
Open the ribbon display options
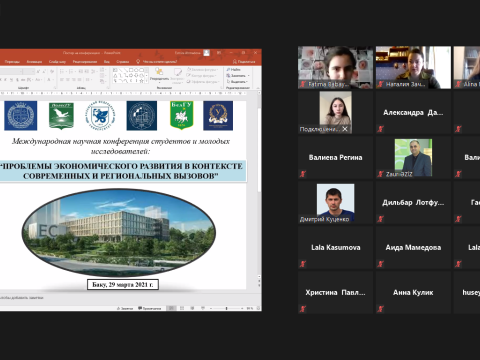(x=219, y=53)
